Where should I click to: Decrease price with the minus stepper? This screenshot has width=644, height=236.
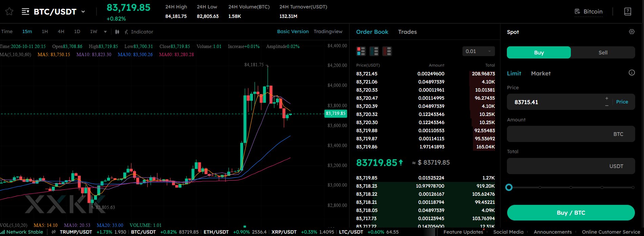pos(607,105)
